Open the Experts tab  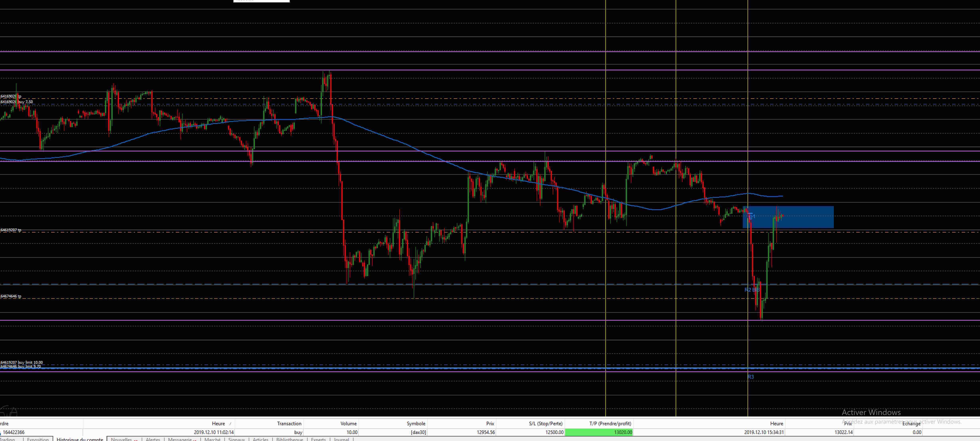[318, 439]
